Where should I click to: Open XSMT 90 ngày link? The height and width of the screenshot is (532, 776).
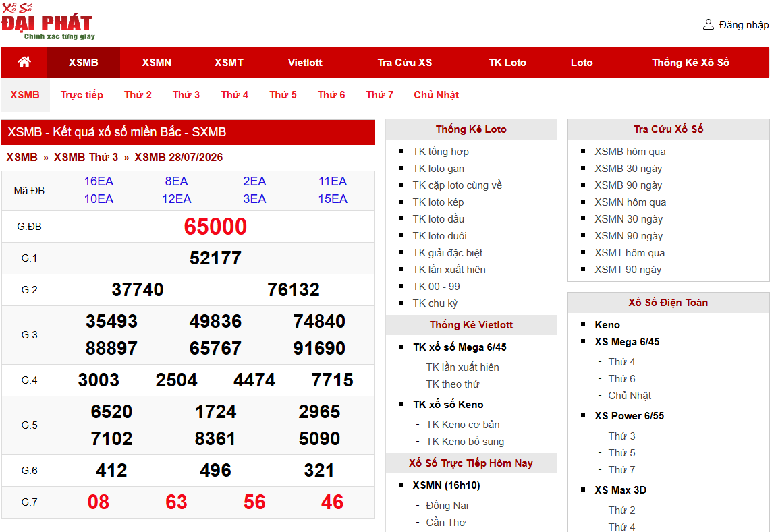628,270
